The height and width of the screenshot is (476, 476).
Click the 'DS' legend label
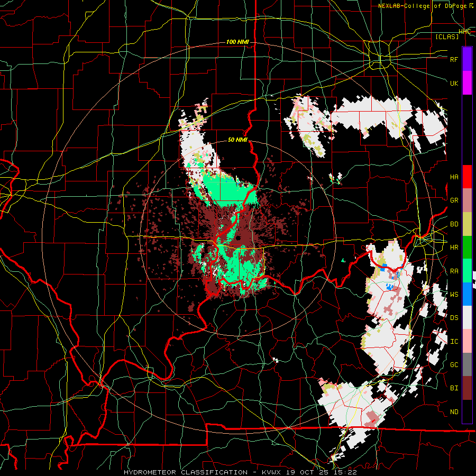click(x=454, y=318)
